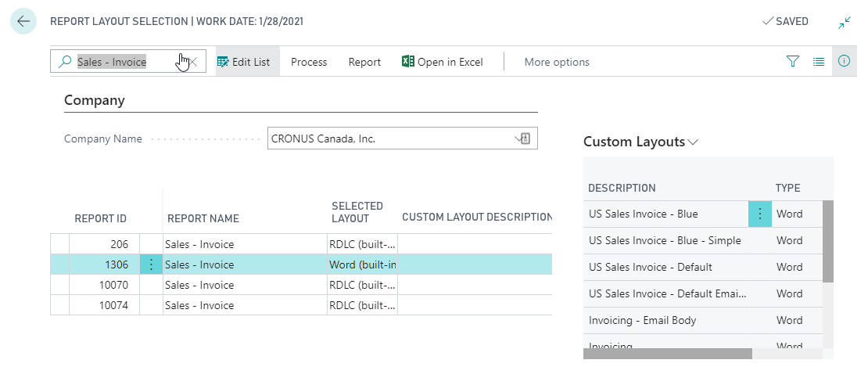Switch list view via layout icon
868x367 pixels.
pyautogui.click(x=819, y=62)
